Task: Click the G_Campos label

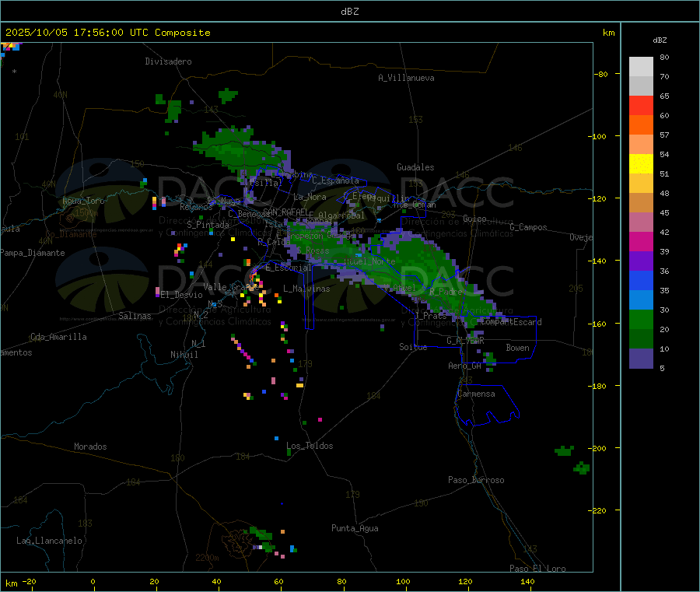Action: coord(529,227)
